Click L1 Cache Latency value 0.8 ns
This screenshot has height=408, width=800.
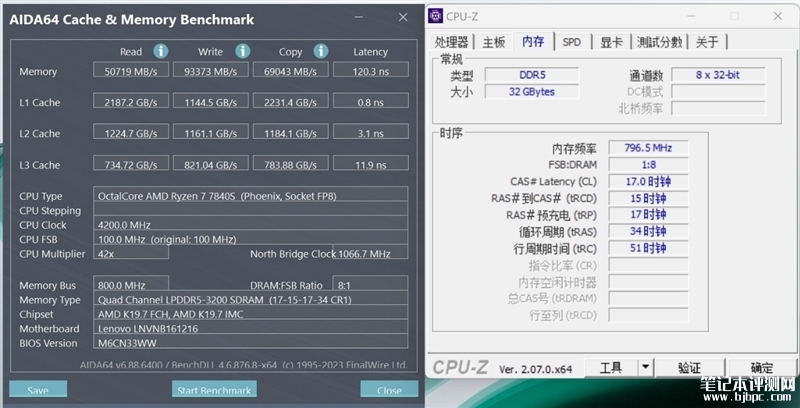click(371, 100)
